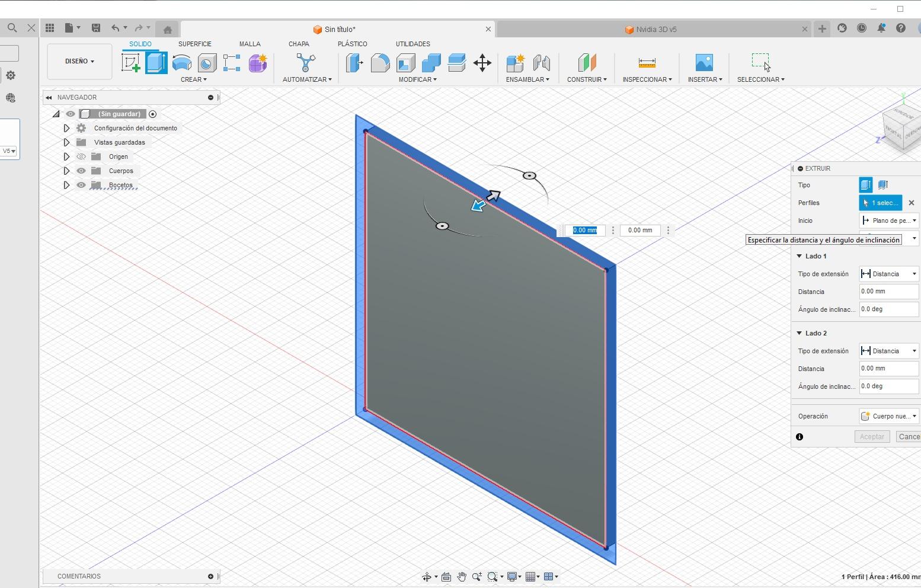Click the construction plane icon above CONSTRUIR

click(587, 63)
